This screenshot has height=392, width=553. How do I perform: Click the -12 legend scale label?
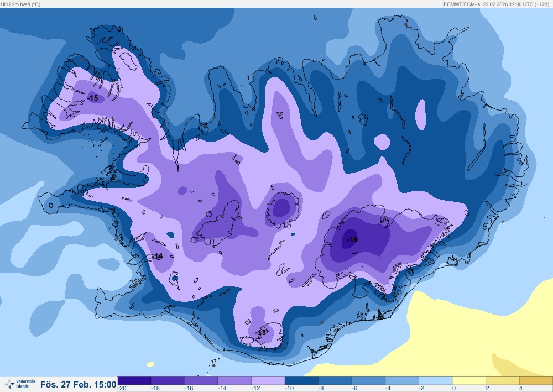[x=255, y=389]
